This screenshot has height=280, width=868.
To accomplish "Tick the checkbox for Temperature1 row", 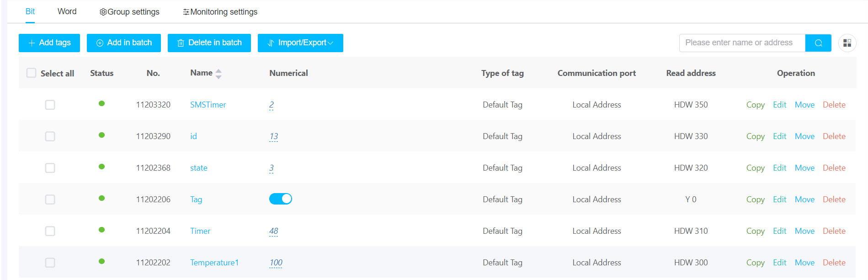I will [x=50, y=263].
